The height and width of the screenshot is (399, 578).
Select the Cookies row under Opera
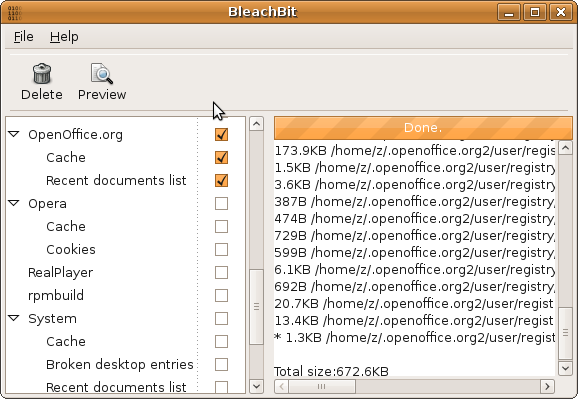pos(125,250)
